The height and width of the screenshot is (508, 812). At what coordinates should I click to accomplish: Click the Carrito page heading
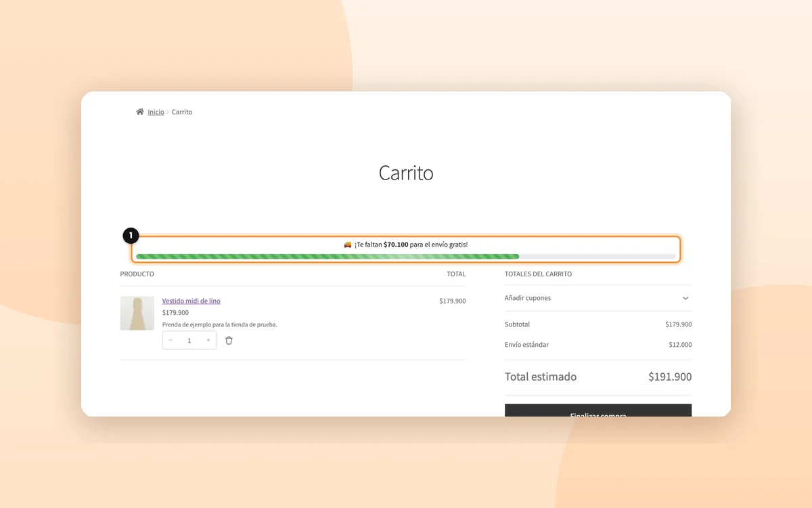(406, 173)
